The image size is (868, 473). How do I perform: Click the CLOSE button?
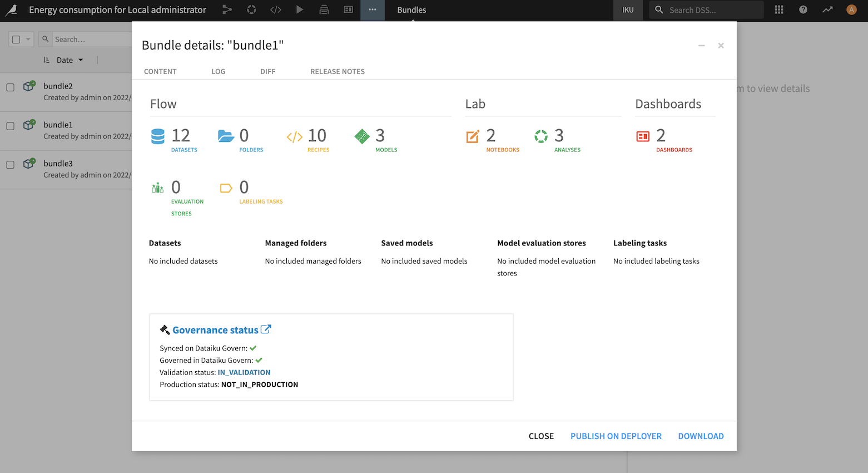click(541, 436)
